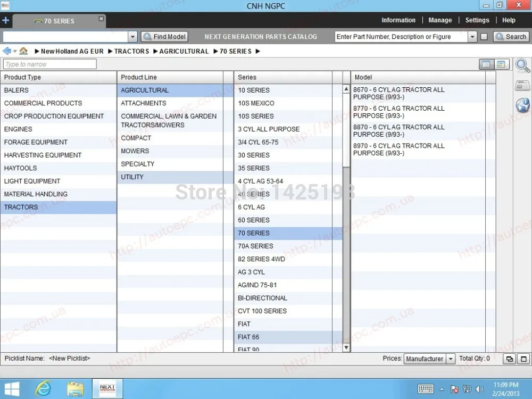The width and height of the screenshot is (532, 399).
Task: Select BALERS product type
Action: tap(59, 90)
